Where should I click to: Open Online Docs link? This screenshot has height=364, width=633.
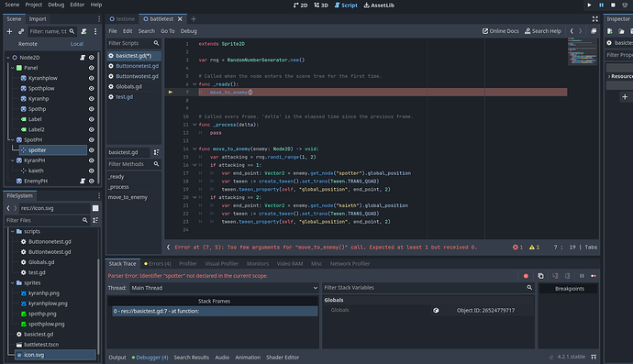click(x=501, y=31)
